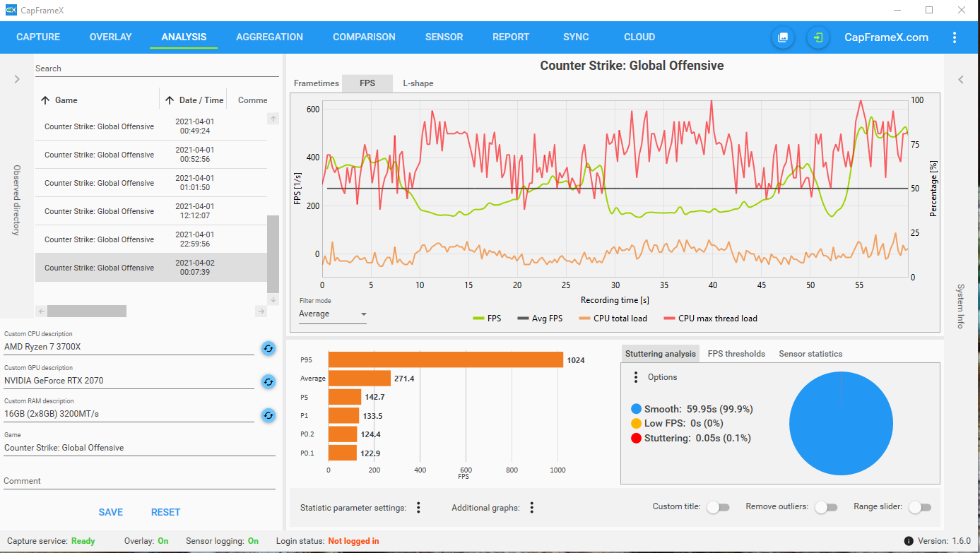The width and height of the screenshot is (980, 553).
Task: Switch to the COMPARISON tab
Action: tap(364, 37)
